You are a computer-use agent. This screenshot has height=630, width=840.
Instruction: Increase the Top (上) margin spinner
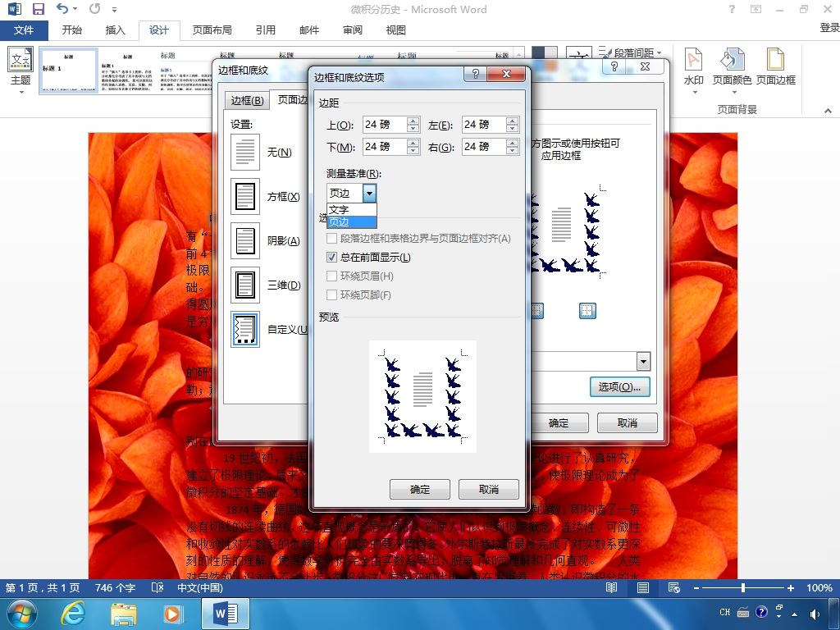click(413, 121)
